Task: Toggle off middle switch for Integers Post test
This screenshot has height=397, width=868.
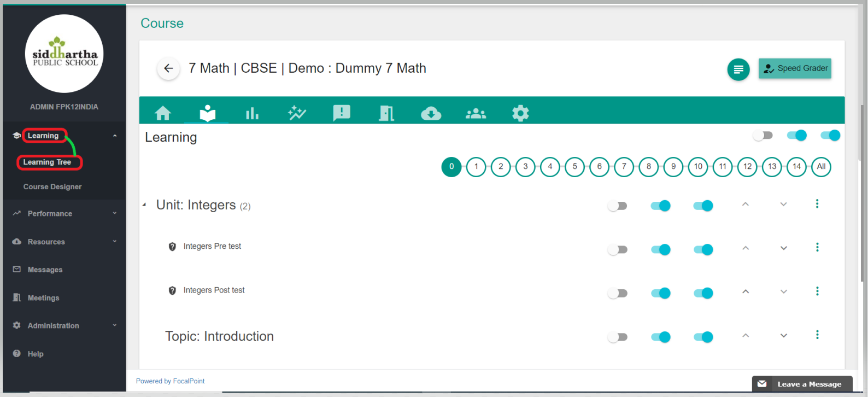Action: coord(660,293)
